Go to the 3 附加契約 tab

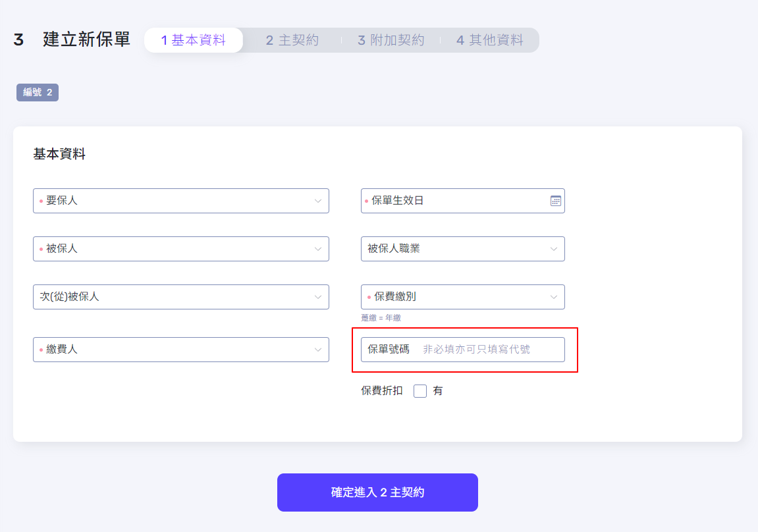click(391, 40)
